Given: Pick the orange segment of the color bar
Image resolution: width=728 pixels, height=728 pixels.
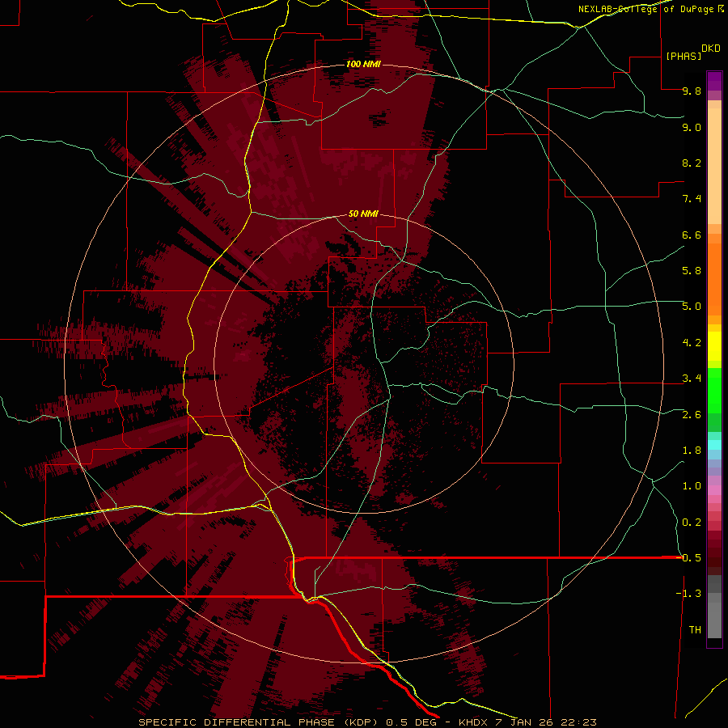Looking at the screenshot, I should (714, 278).
